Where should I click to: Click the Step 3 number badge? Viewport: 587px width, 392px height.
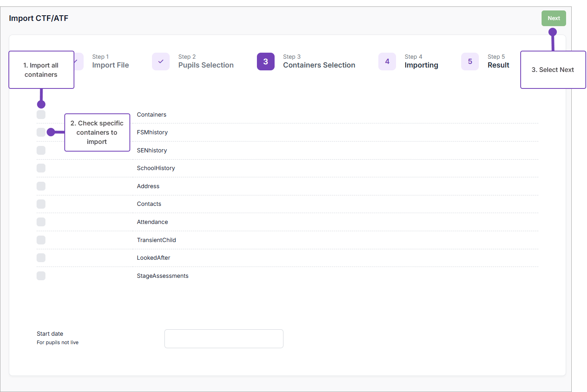click(x=265, y=62)
